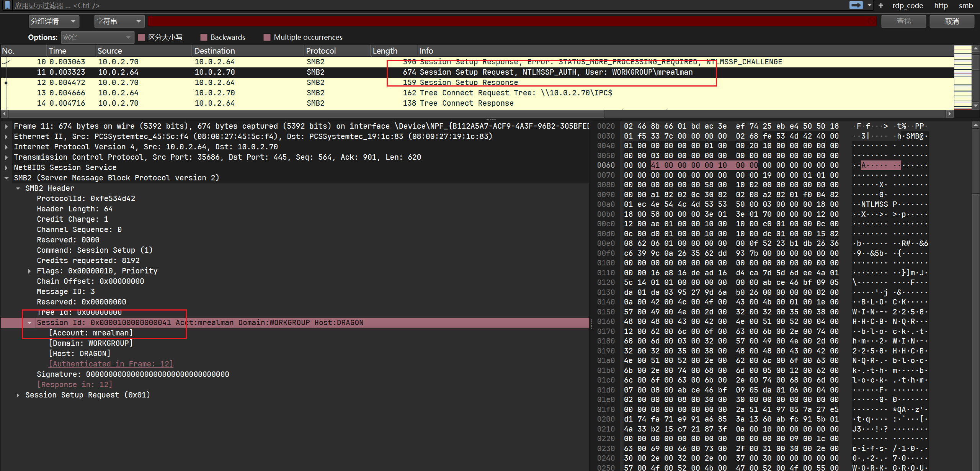This screenshot has width=980, height=471.
Task: Open the 字符串 search type dropdown
Action: [x=119, y=21]
